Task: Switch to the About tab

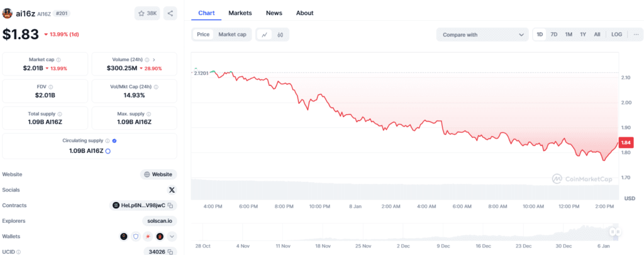Action: pyautogui.click(x=305, y=13)
